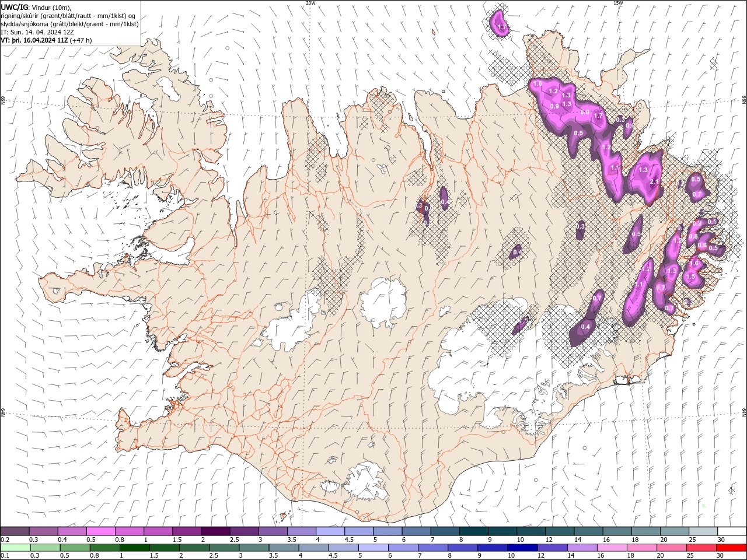Click the 1.5 precipitation value near the east fjords

point(690,276)
